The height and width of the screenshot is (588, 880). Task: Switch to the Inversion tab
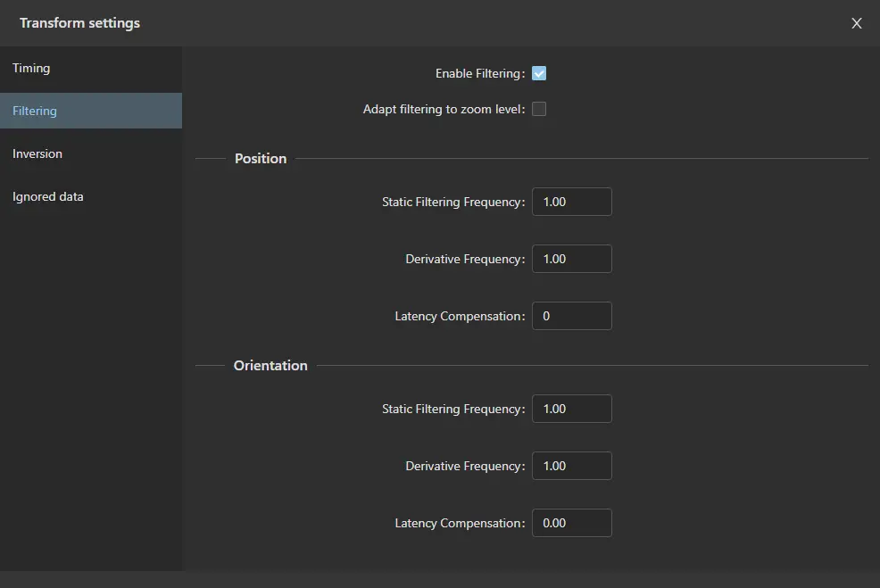click(x=37, y=153)
